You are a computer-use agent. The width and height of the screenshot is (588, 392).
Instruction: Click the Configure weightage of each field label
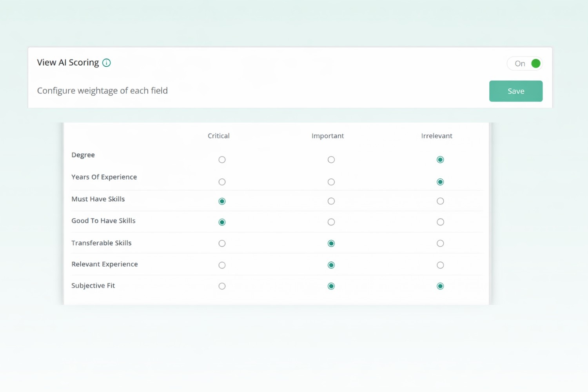pos(102,91)
